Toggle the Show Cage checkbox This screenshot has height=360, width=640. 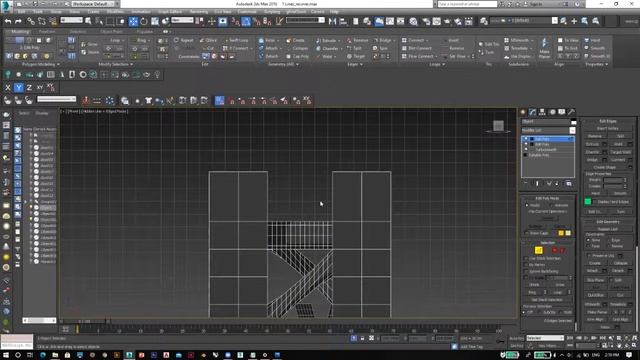pyautogui.click(x=526, y=233)
